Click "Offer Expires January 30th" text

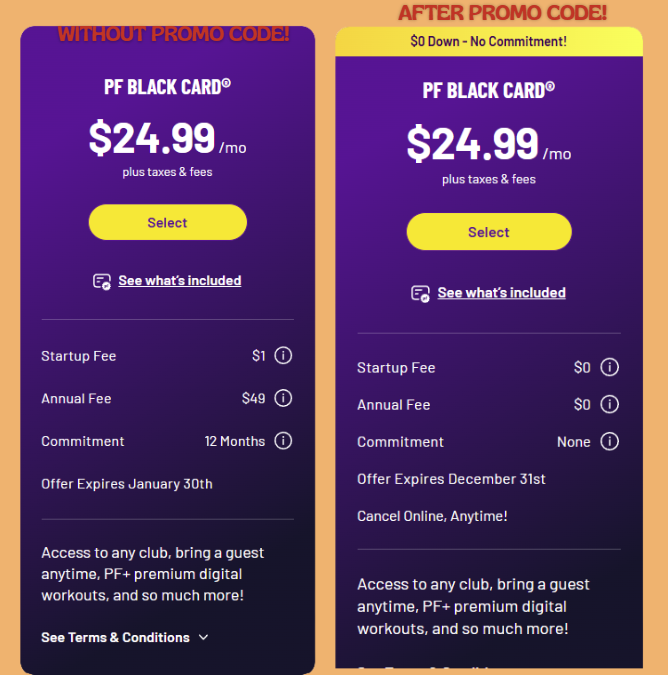(127, 484)
